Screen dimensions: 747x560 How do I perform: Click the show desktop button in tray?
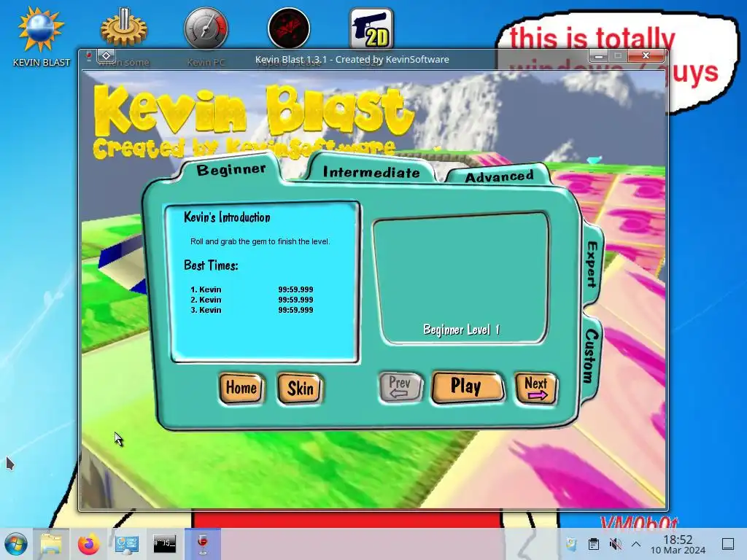(x=728, y=544)
